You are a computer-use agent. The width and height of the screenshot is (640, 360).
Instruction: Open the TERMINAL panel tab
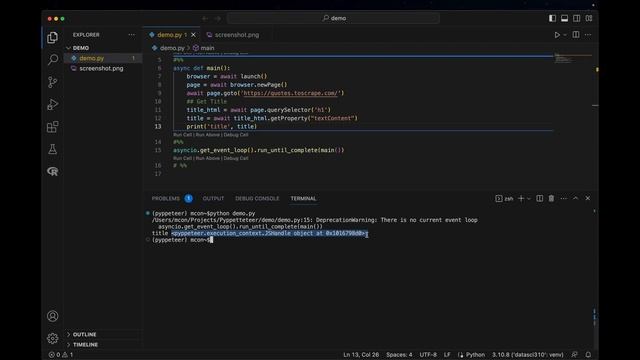(303, 198)
